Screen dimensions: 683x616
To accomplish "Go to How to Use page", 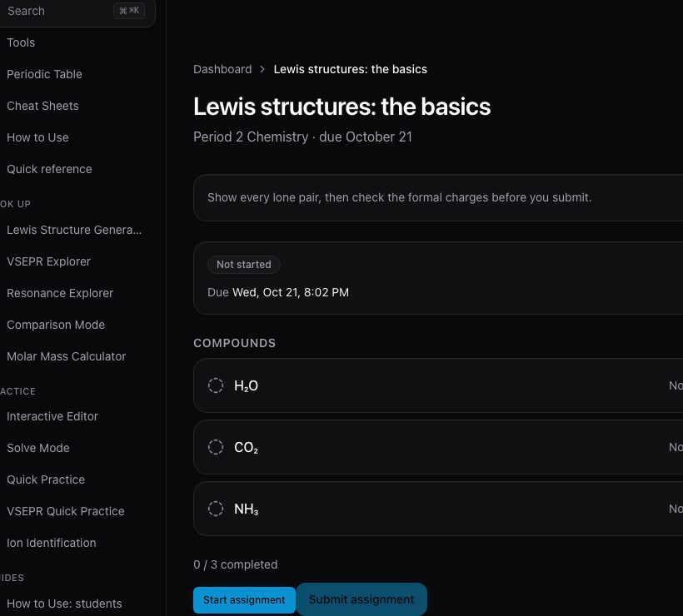I will pyautogui.click(x=37, y=137).
